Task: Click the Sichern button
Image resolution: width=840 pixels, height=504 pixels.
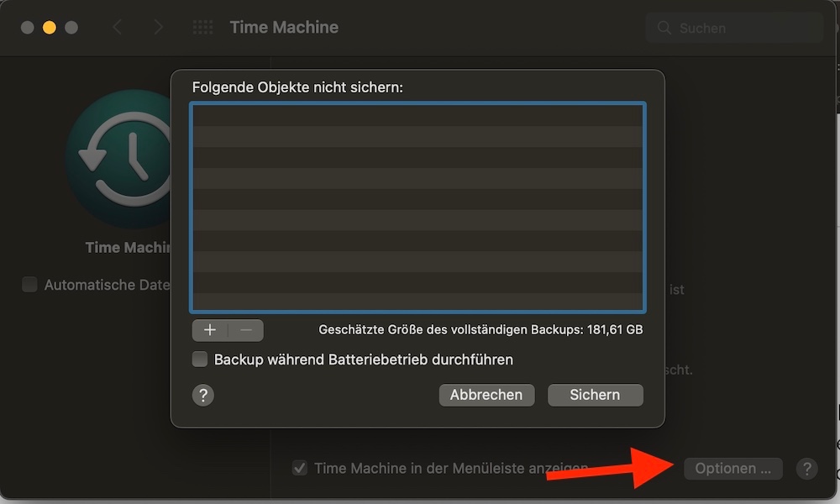Action: [x=596, y=395]
